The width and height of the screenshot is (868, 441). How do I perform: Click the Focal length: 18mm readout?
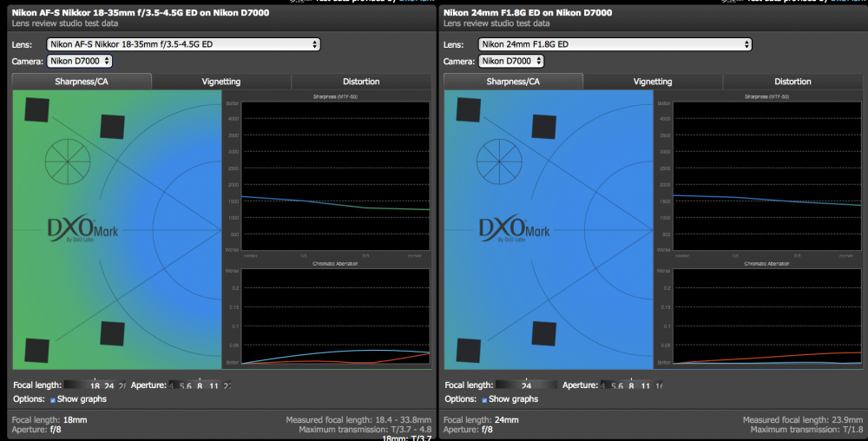click(x=49, y=420)
